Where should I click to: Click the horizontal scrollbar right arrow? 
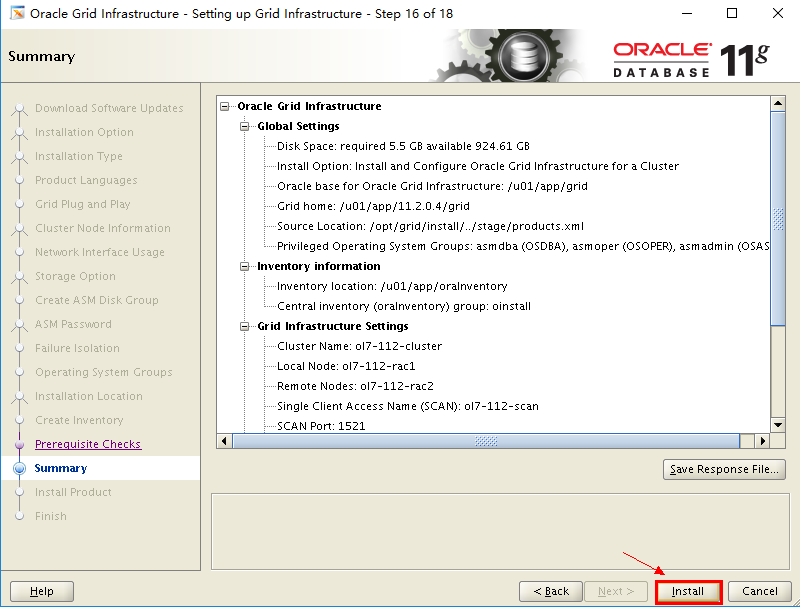click(x=762, y=441)
